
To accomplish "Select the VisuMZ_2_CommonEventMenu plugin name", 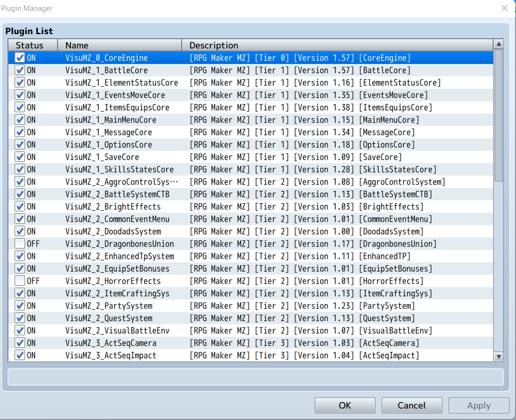I will 117,219.
